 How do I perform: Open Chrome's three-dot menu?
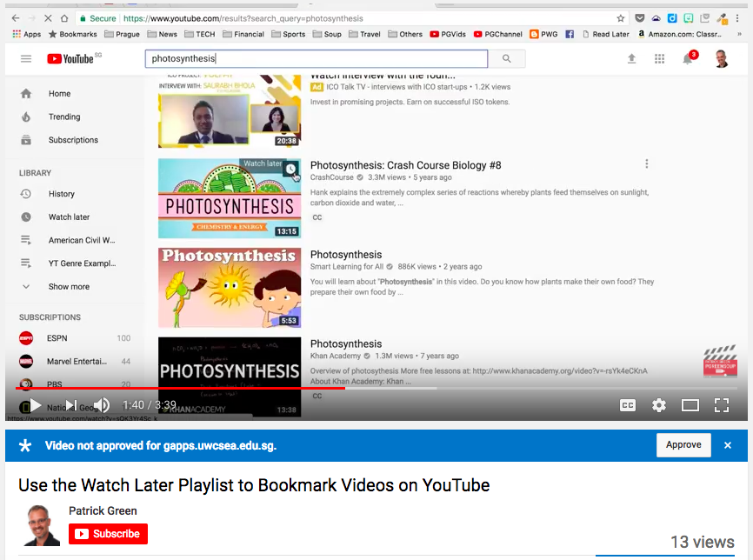tap(737, 18)
